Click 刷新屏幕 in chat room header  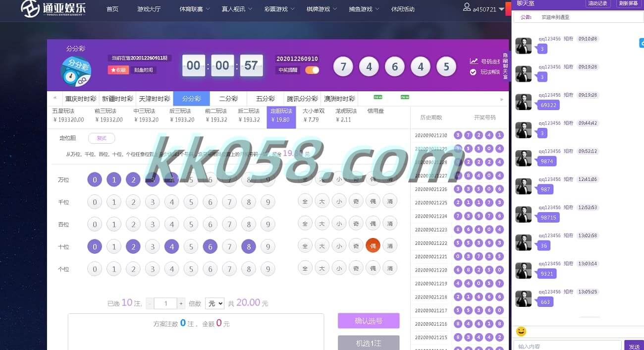coord(629,3)
